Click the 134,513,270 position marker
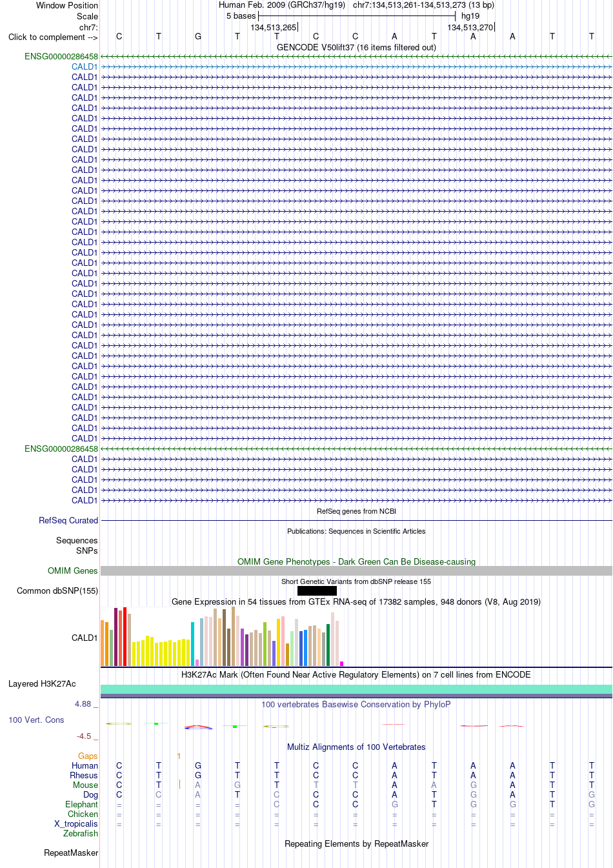The image size is (613, 868). pos(471,27)
